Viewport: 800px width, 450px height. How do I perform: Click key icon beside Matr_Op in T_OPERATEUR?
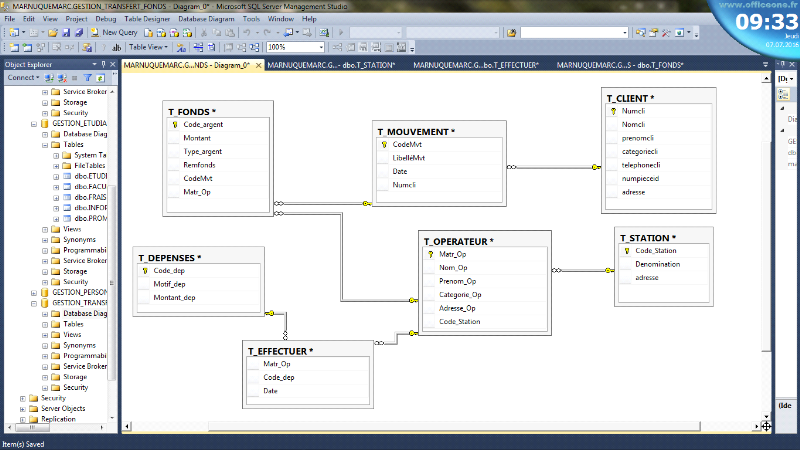click(430, 254)
